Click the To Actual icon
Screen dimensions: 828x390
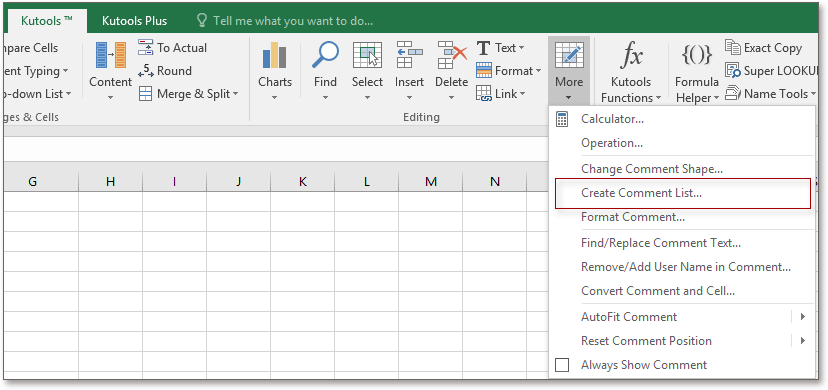coord(146,47)
